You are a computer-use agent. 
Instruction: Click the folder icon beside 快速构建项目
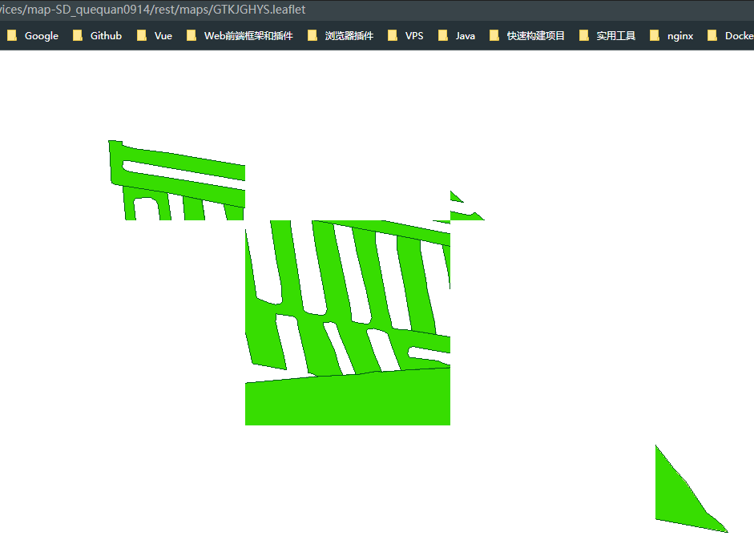coord(494,35)
